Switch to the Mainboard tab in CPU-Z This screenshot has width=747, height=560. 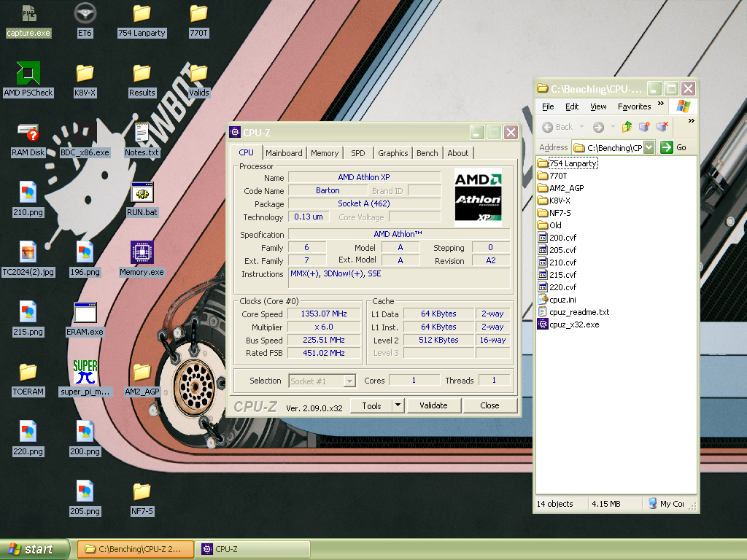click(x=284, y=153)
